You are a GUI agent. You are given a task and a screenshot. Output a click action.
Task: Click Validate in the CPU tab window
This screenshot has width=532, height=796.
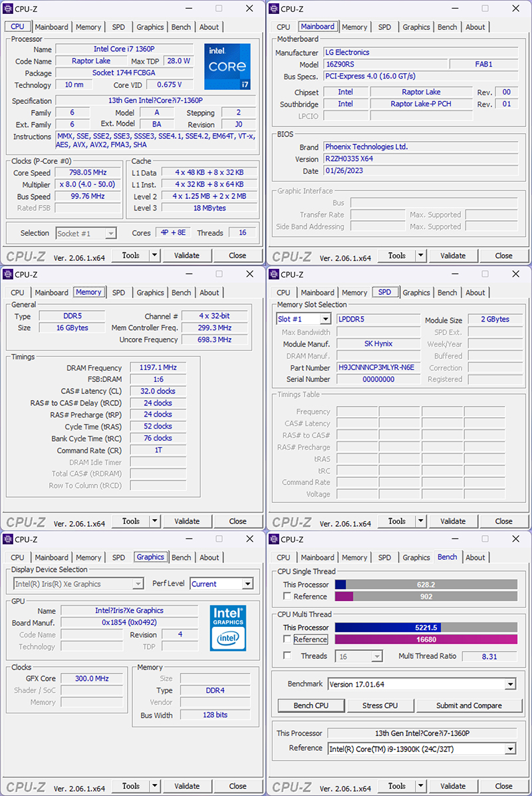tap(187, 256)
